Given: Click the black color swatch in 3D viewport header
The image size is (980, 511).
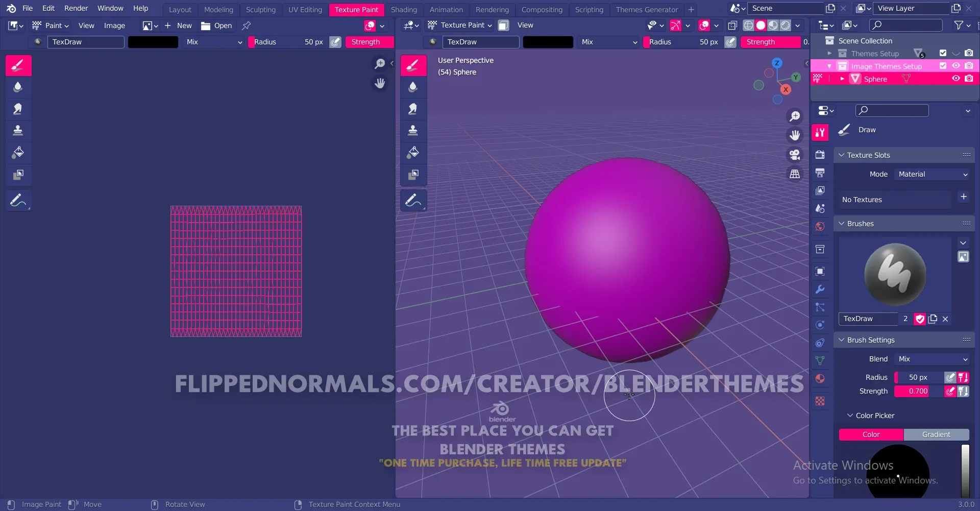Looking at the screenshot, I should pos(548,42).
